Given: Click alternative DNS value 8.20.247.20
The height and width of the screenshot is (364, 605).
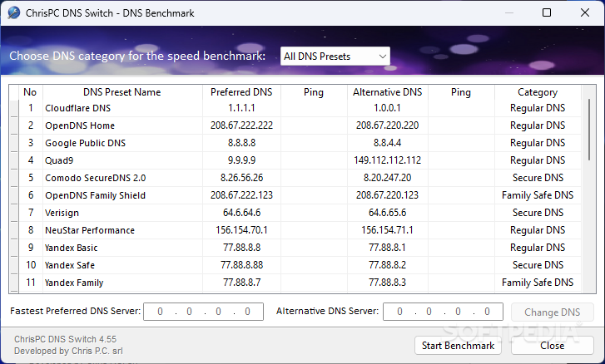Looking at the screenshot, I should [388, 178].
